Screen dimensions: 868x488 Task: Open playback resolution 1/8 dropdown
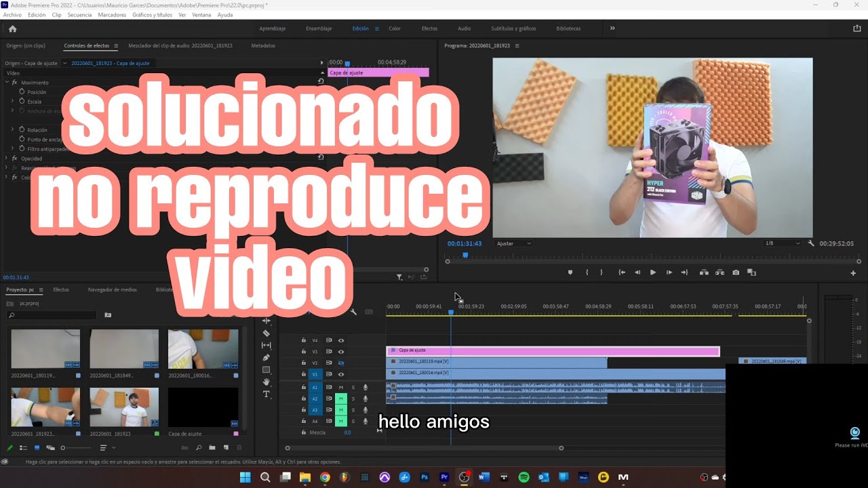pyautogui.click(x=782, y=243)
